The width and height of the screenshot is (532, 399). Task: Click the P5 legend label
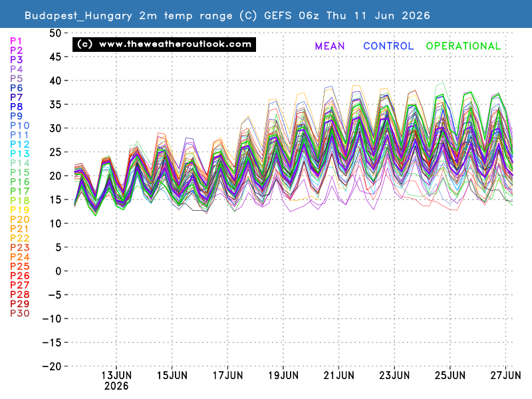(16, 78)
